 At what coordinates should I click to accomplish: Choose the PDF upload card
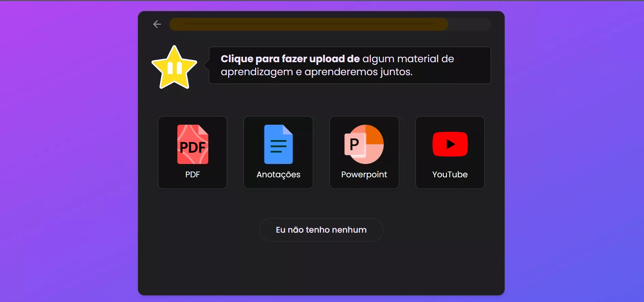point(192,152)
